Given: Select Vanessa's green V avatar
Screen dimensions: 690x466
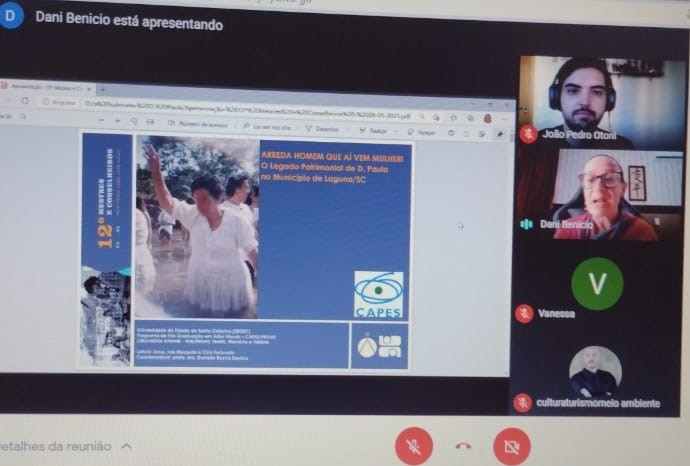Looking at the screenshot, I should pyautogui.click(x=597, y=283).
